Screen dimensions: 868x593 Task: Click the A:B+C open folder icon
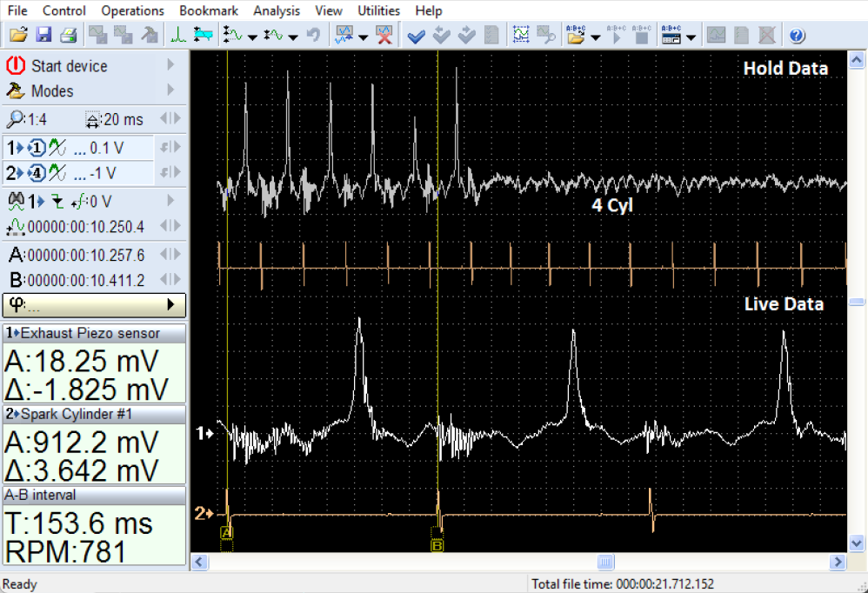576,35
